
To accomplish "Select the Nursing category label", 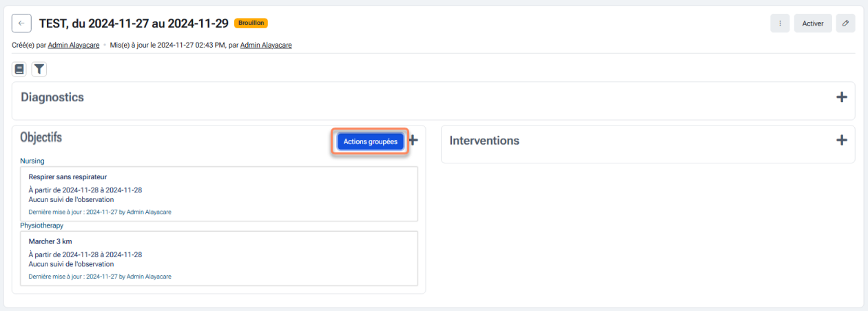I will (x=32, y=161).
